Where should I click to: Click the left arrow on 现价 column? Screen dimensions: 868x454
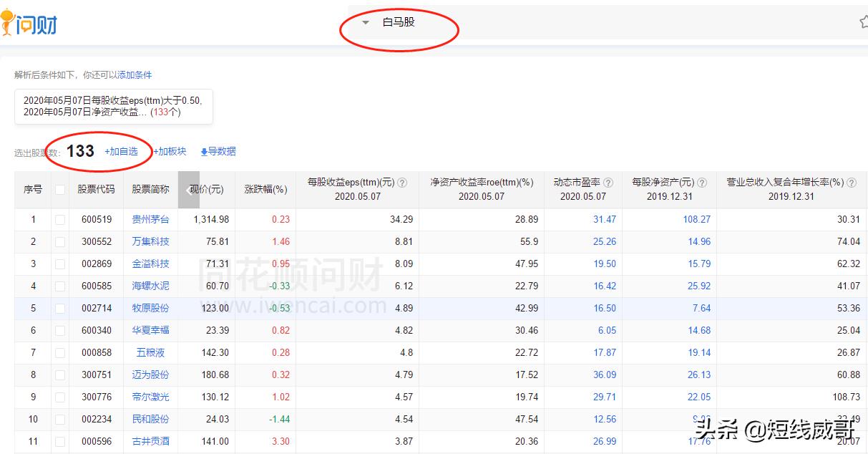(x=189, y=190)
